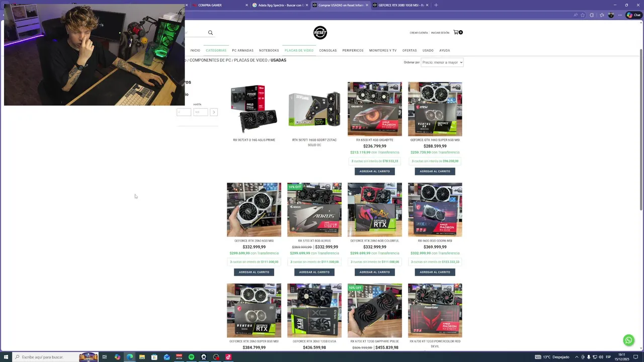Switch to Adata Xpg Spectrix tab

pos(280,5)
